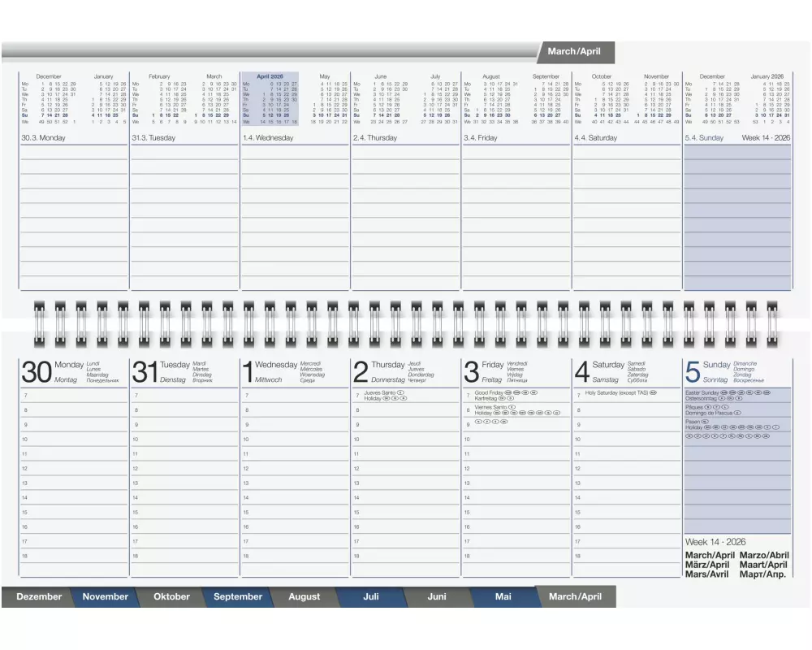Jump to the Juli tab

click(371, 596)
